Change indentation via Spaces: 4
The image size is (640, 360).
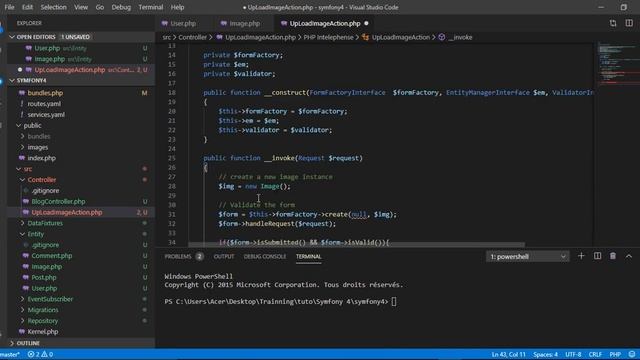tap(546, 355)
